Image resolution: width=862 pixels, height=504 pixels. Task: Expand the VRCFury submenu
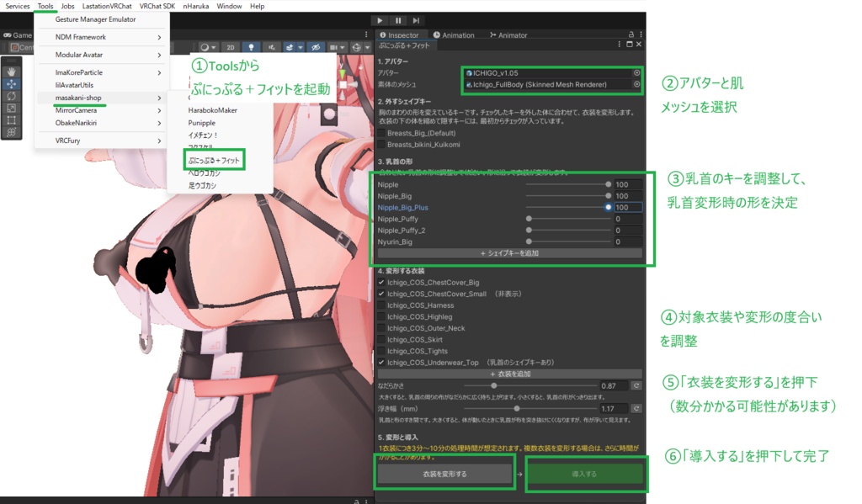coord(101,141)
